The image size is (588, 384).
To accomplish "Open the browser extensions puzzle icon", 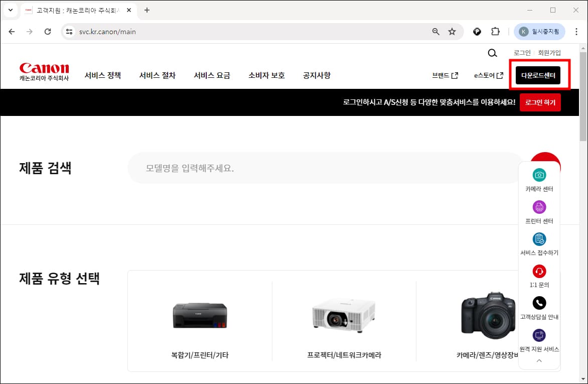I will click(x=496, y=31).
